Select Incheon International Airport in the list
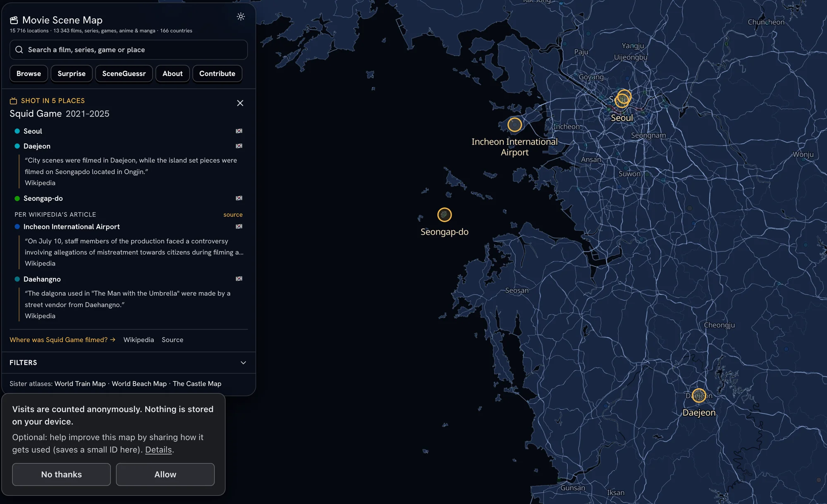The height and width of the screenshot is (504, 827). [x=129, y=226]
